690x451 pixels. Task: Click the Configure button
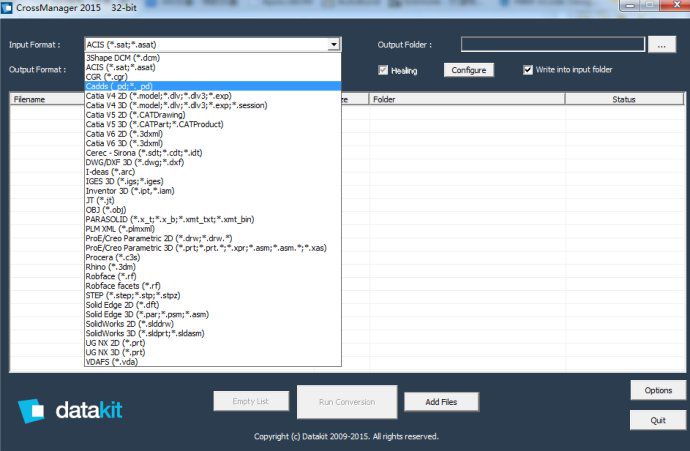(468, 70)
